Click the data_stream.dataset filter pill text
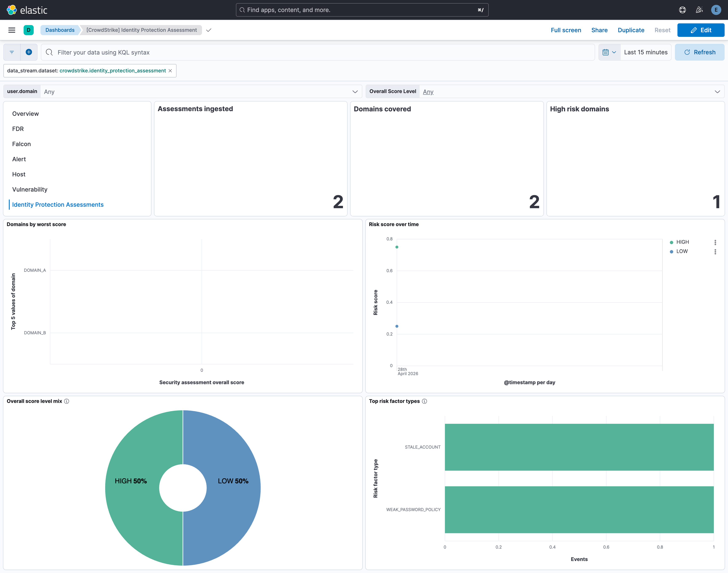Viewport: 728px width, 573px height. pyautogui.click(x=87, y=71)
